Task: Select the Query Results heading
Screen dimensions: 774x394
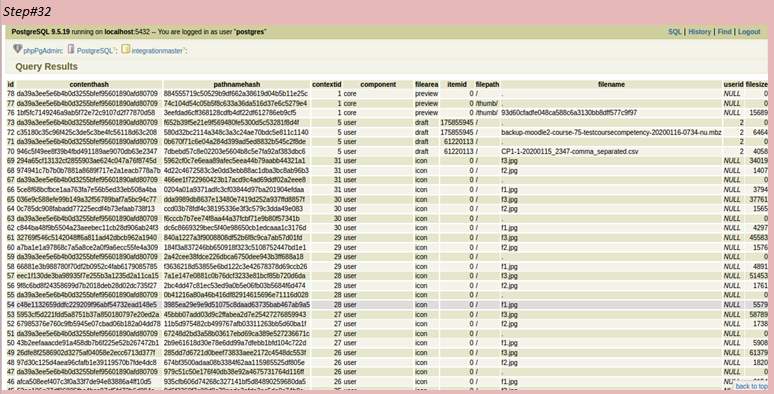Action: pos(46,66)
